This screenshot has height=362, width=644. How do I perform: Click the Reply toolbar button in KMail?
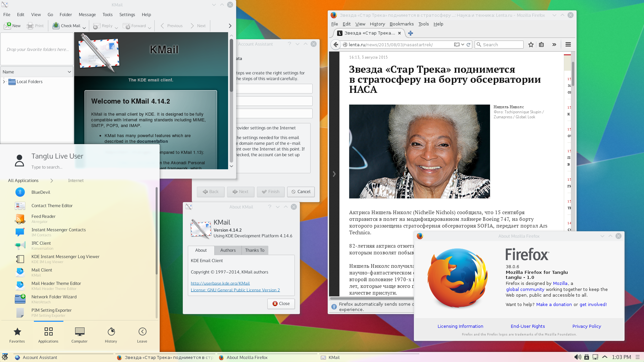[x=103, y=26]
